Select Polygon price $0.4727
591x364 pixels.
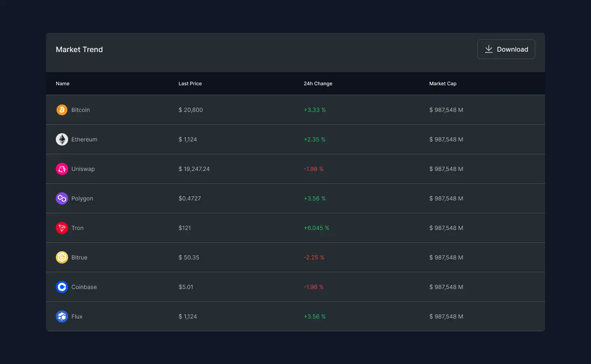190,198
